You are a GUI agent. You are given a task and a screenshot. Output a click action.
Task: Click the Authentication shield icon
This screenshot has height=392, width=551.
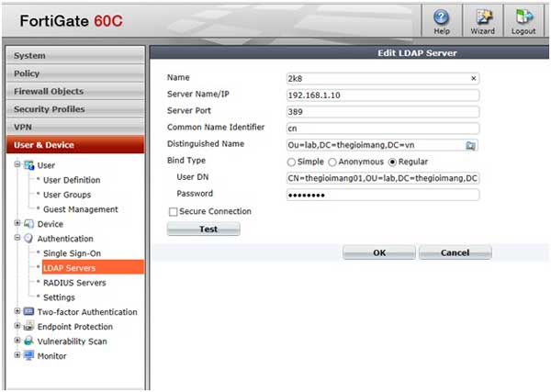pyautogui.click(x=28, y=239)
